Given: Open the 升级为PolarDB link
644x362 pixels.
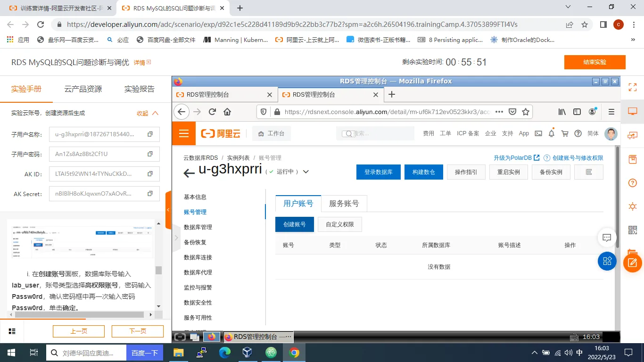Looking at the screenshot, I should [x=516, y=158].
